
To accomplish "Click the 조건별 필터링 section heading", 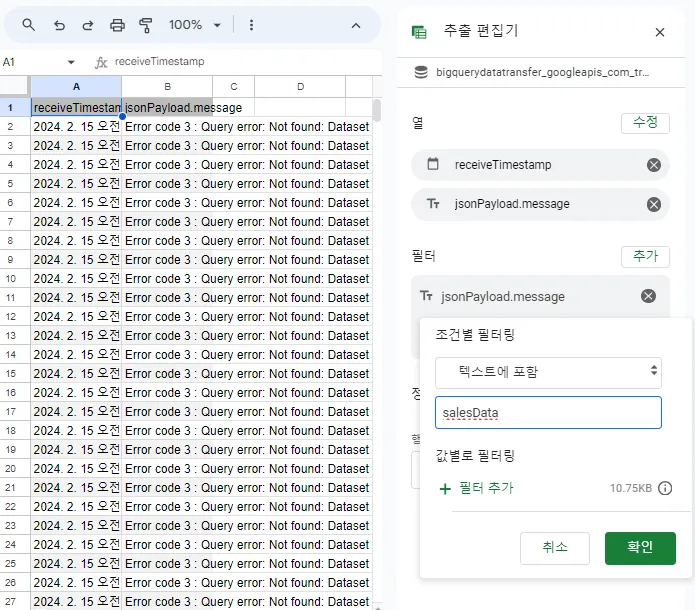I will click(x=475, y=335).
